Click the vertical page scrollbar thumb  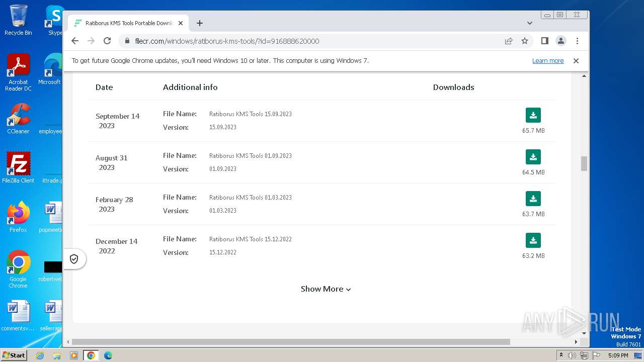coord(584,163)
